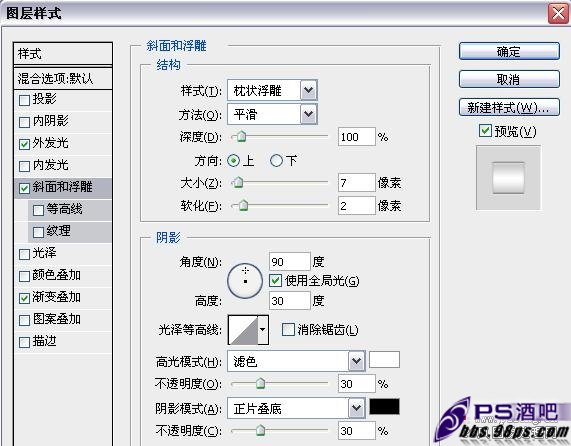Select the 下 direction radio button

276,161
